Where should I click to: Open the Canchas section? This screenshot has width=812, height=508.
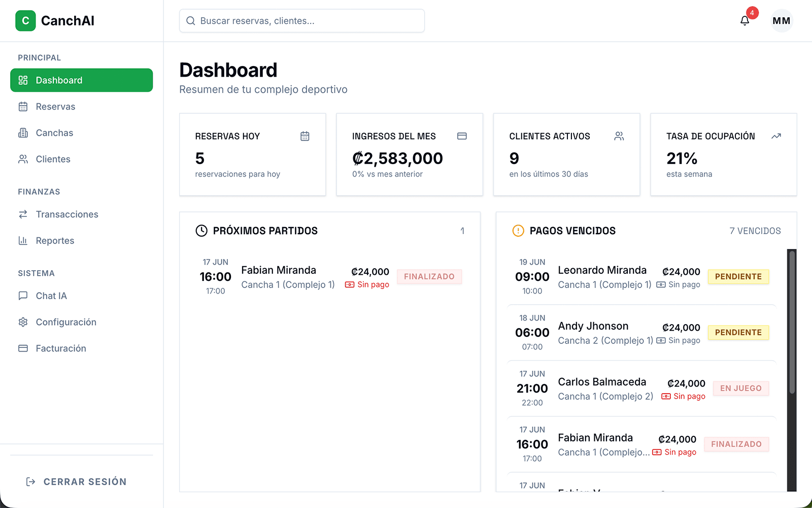(81, 133)
